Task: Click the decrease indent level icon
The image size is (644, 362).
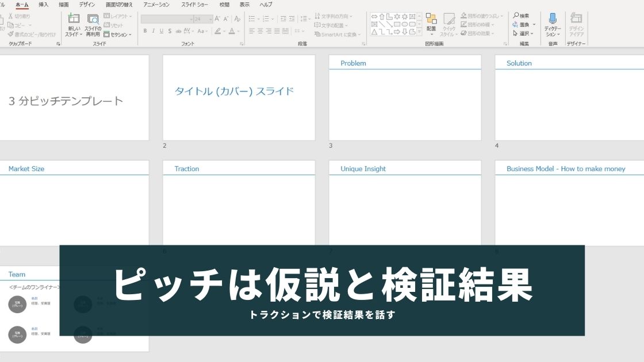Action: click(x=283, y=18)
